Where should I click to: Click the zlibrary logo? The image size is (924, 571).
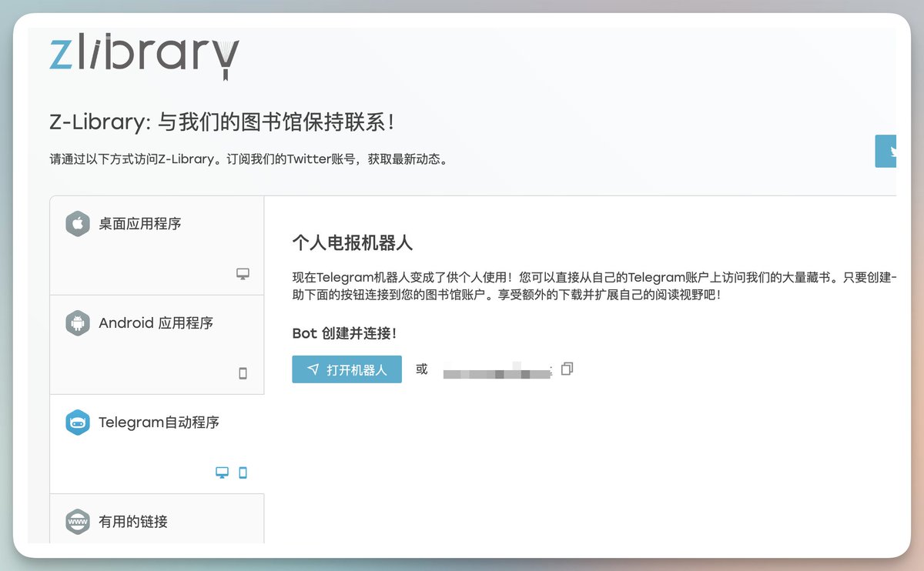[x=145, y=55]
